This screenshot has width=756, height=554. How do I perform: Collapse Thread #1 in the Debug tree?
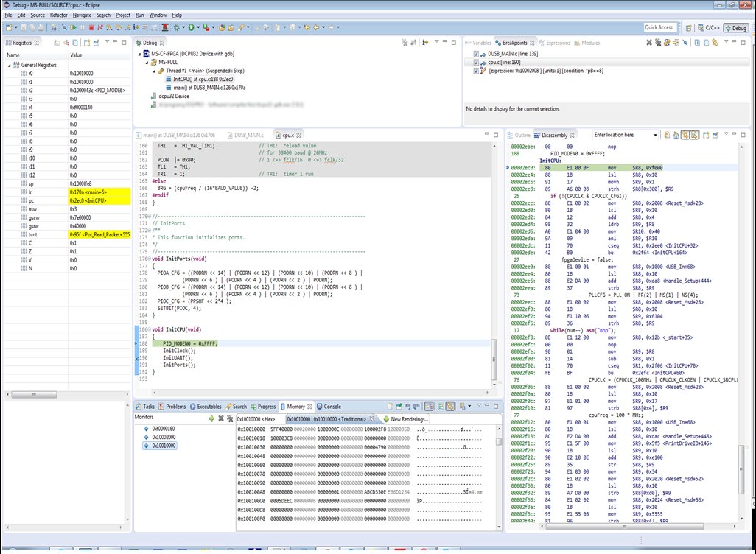click(154, 71)
